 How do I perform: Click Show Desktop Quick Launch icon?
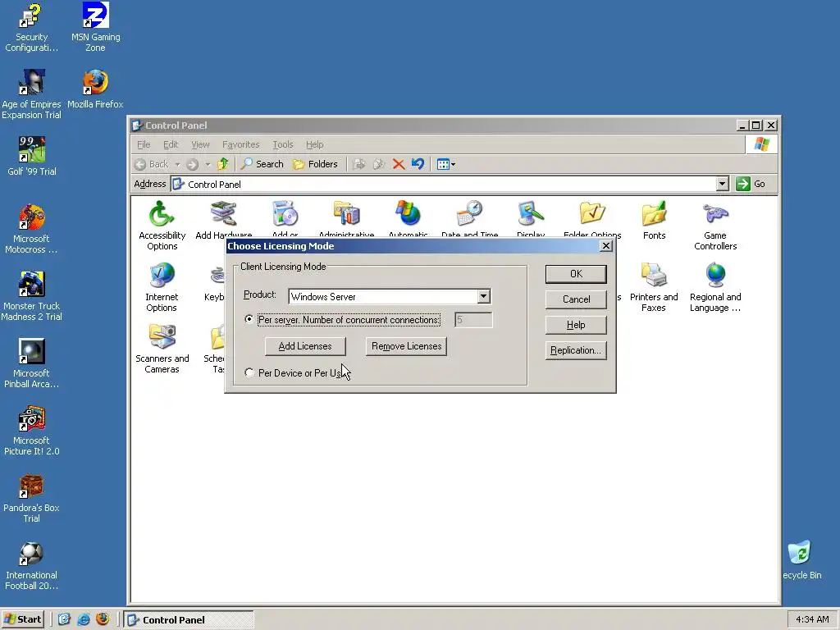point(64,619)
